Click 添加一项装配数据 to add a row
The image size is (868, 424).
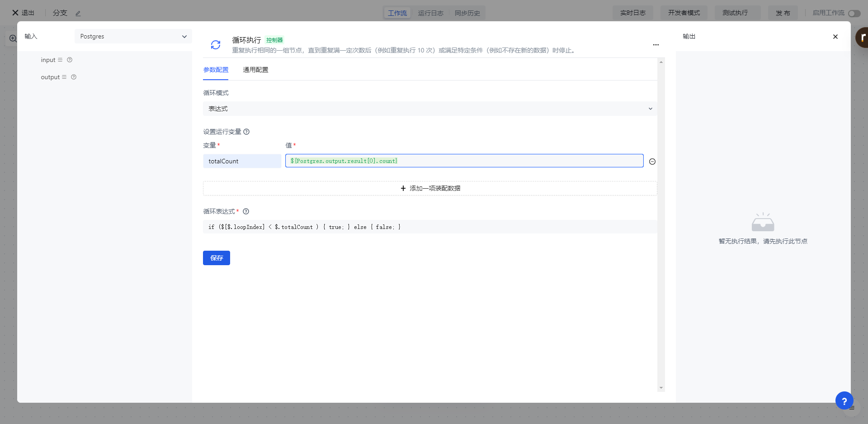[x=429, y=188]
